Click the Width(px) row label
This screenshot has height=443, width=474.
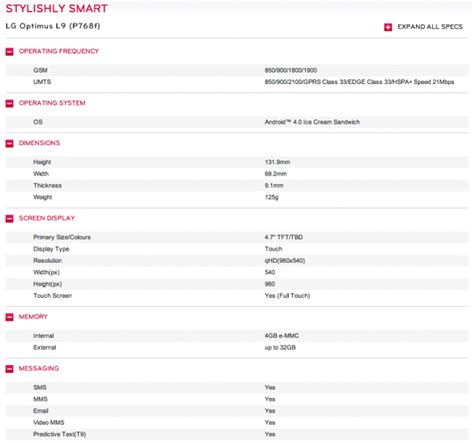pos(46,272)
